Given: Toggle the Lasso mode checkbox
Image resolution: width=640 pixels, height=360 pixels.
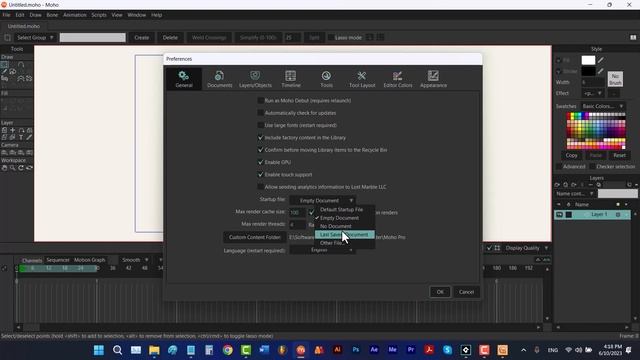Looking at the screenshot, I should tap(331, 38).
